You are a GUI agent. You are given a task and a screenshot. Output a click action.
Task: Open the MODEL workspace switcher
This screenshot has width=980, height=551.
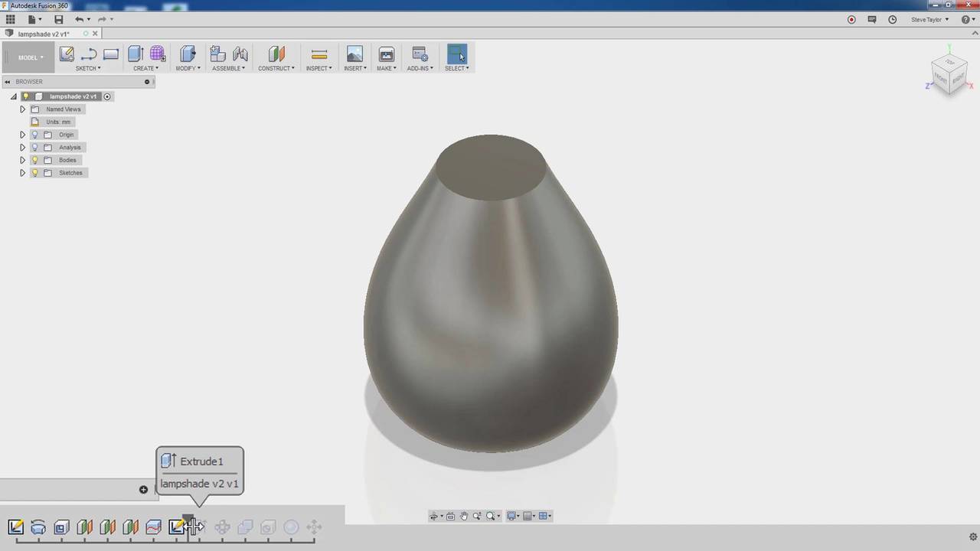(30, 57)
